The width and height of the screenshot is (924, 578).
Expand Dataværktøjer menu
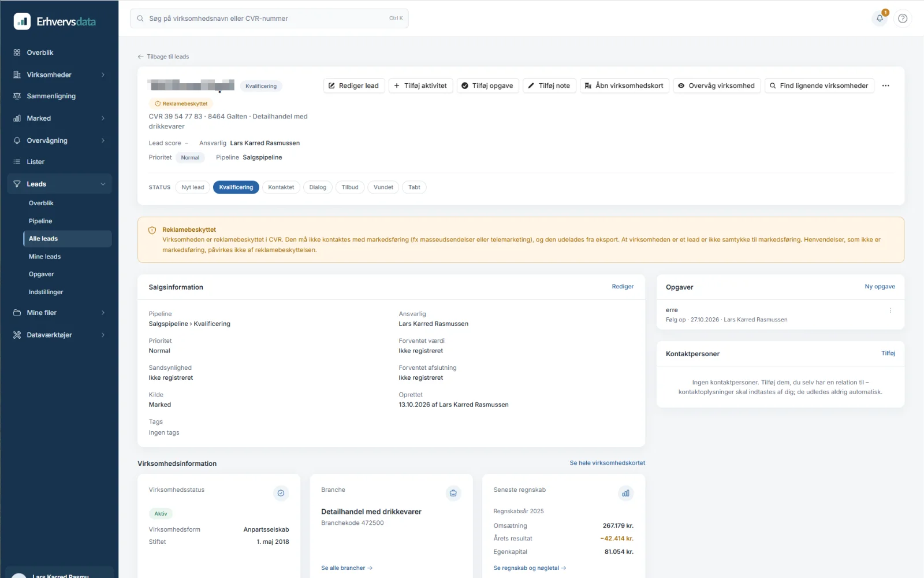(59, 335)
